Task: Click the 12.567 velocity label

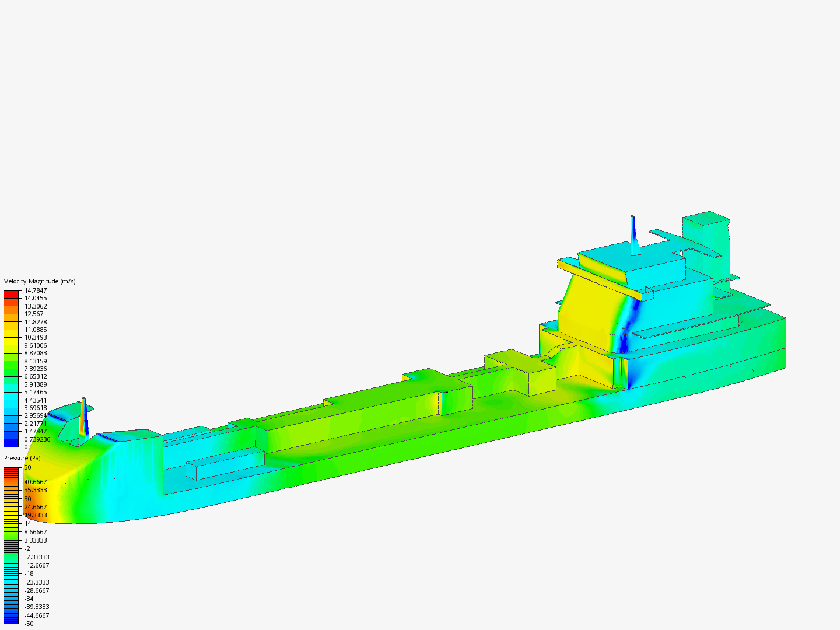Action: point(34,314)
